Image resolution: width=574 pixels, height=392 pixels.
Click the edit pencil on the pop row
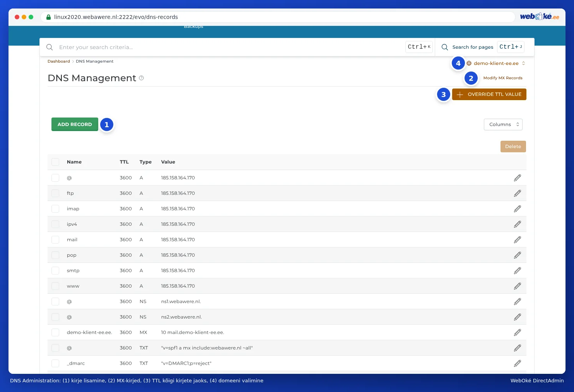coord(518,255)
